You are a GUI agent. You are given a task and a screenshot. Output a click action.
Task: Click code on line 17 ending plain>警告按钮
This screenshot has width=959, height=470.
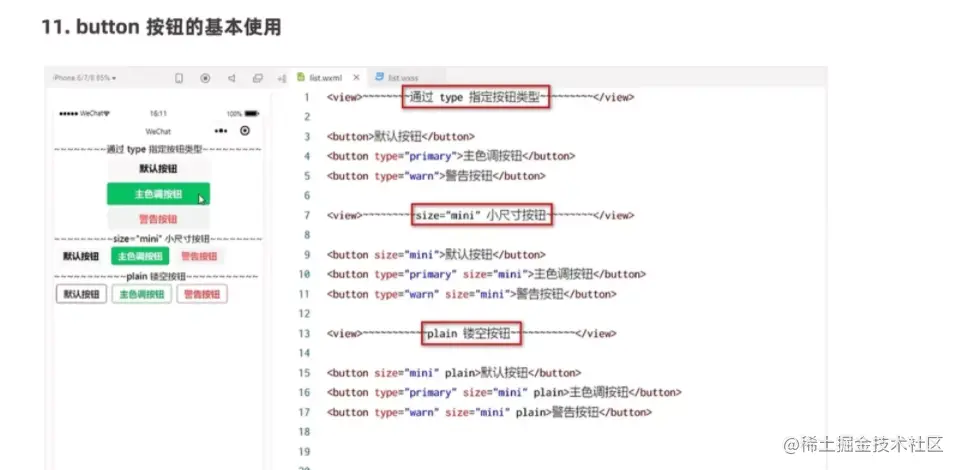pyautogui.click(x=489, y=412)
